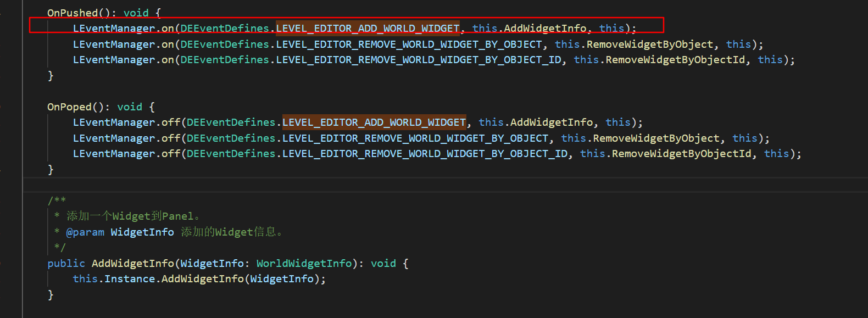Screen dimensions: 868x318
Task: Click comment text 添加的Widget信息。
Action: (232, 232)
